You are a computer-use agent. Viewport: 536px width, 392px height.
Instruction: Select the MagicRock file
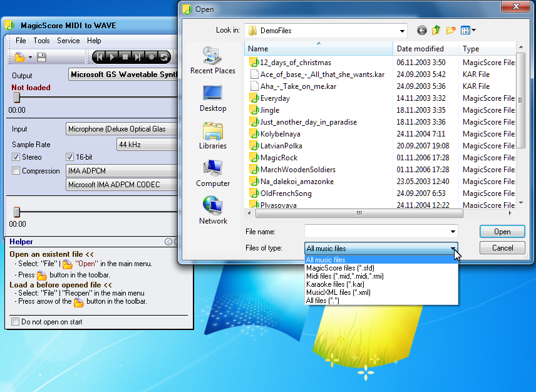pos(274,158)
